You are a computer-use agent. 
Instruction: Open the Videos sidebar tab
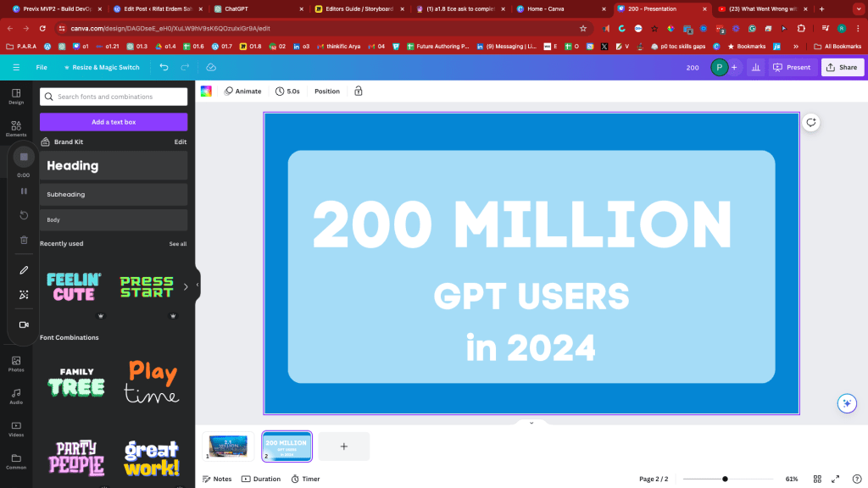pos(16,429)
